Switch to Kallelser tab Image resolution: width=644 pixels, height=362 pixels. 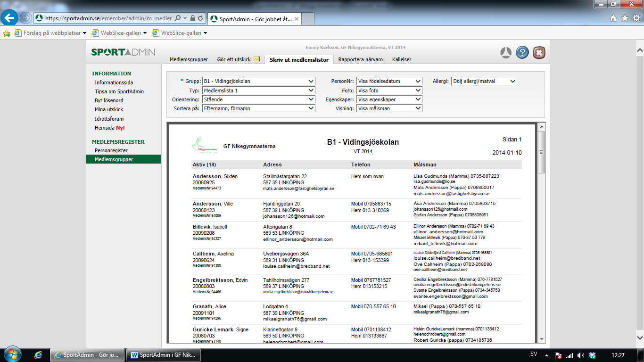(x=402, y=59)
